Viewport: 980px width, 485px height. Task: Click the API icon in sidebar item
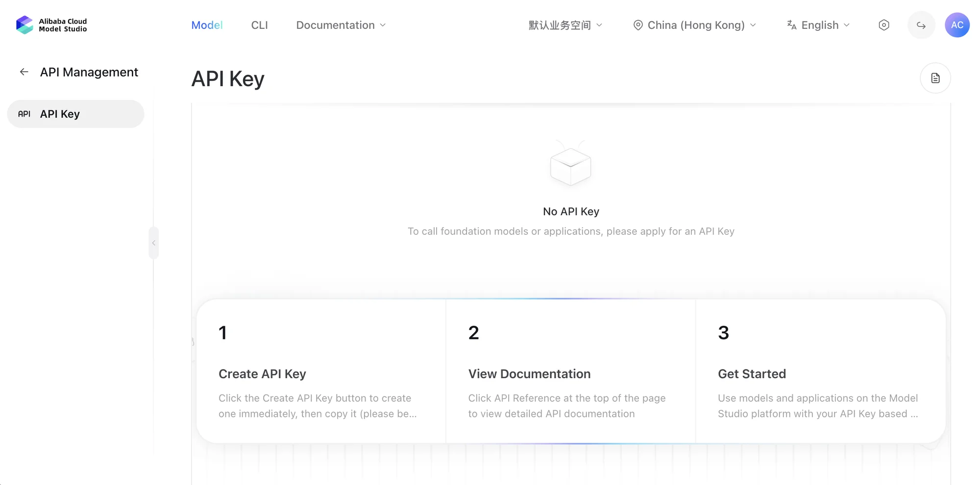click(24, 114)
